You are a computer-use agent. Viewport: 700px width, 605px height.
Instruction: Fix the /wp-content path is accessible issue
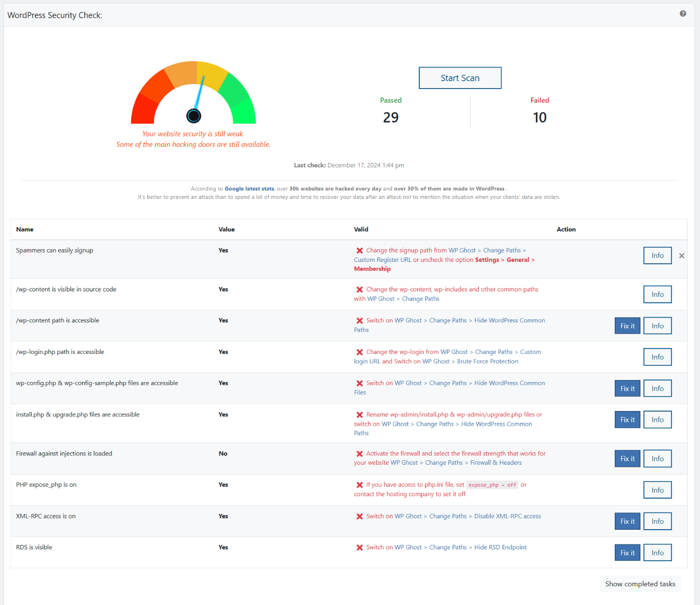pos(627,326)
